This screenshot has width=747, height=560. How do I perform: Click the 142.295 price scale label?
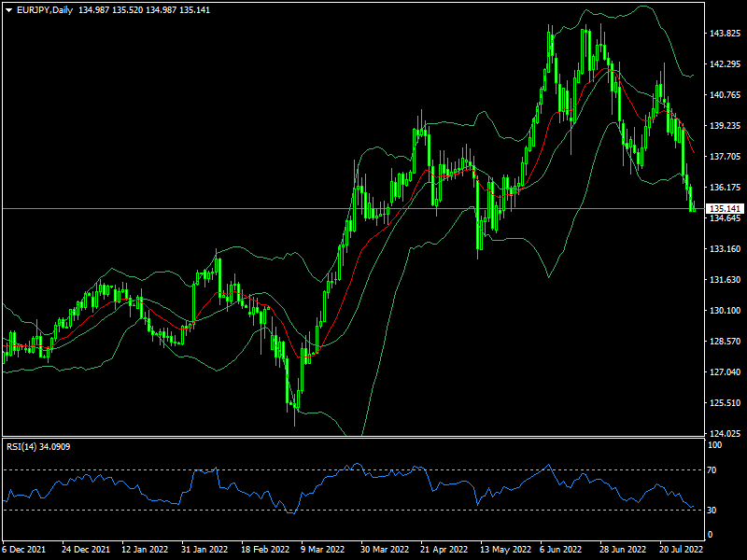pyautogui.click(x=726, y=64)
